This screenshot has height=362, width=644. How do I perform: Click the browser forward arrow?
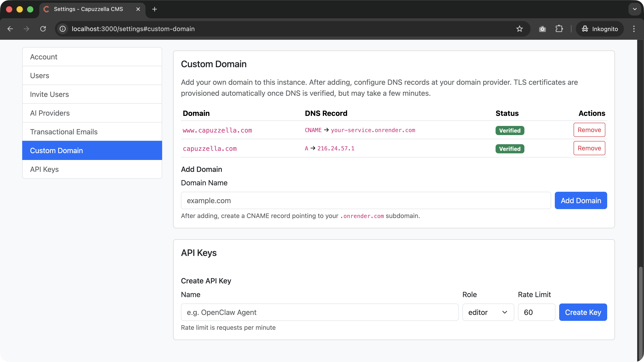point(26,29)
